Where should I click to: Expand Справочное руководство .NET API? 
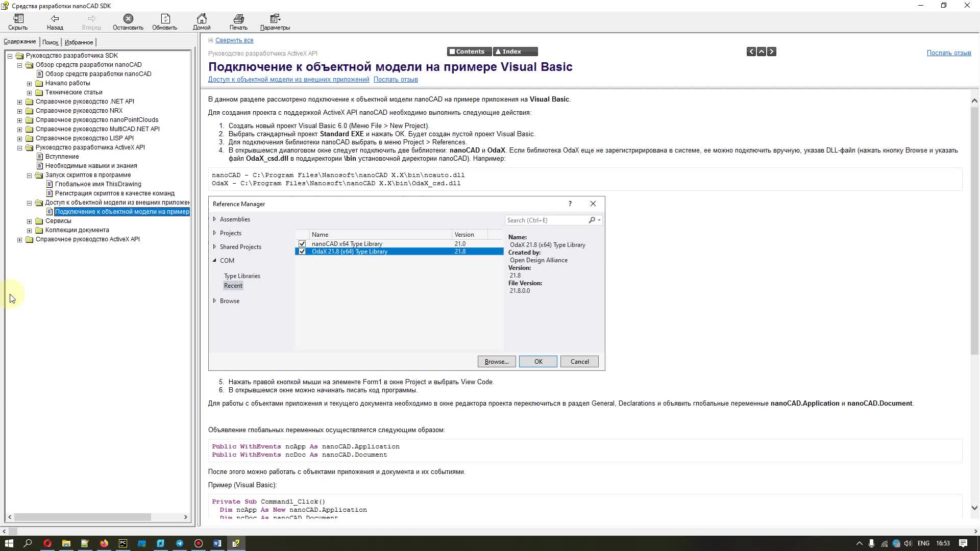[20, 102]
